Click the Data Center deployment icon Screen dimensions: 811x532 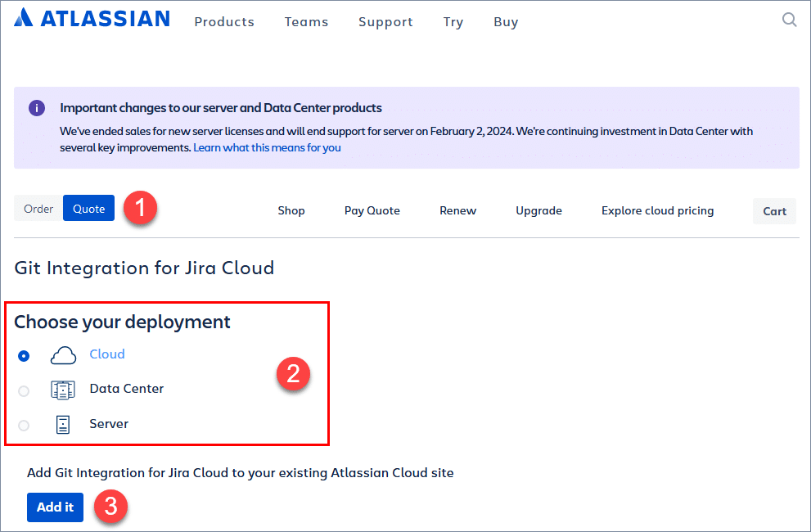click(63, 390)
